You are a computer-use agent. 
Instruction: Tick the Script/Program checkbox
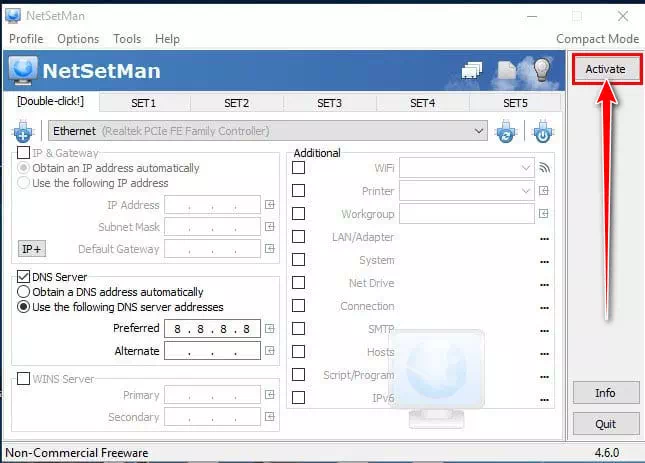point(298,375)
